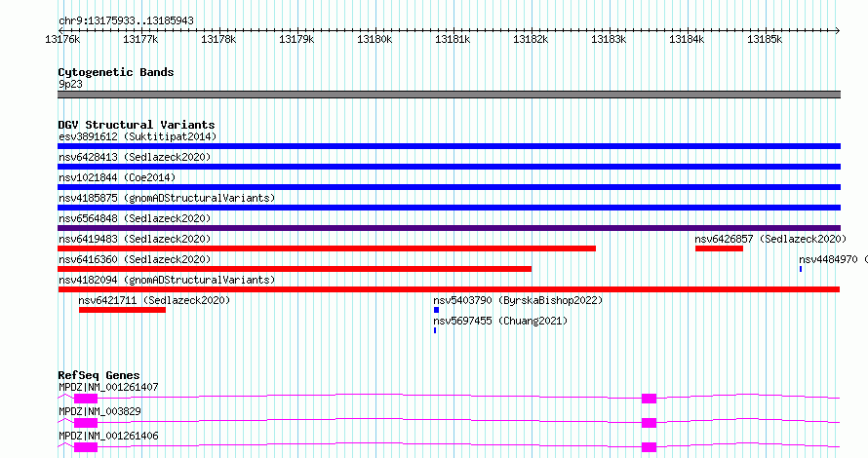
Task: Open the MPDZ|NM_001261407 transcript label
Action: tap(108, 387)
